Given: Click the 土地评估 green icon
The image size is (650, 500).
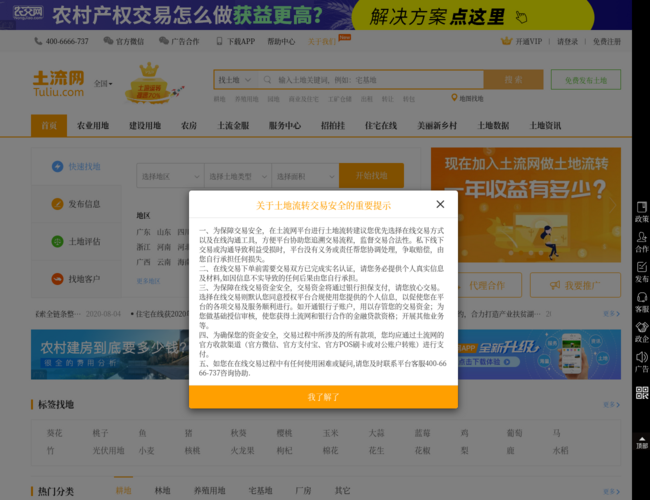Looking at the screenshot, I should [x=57, y=241].
